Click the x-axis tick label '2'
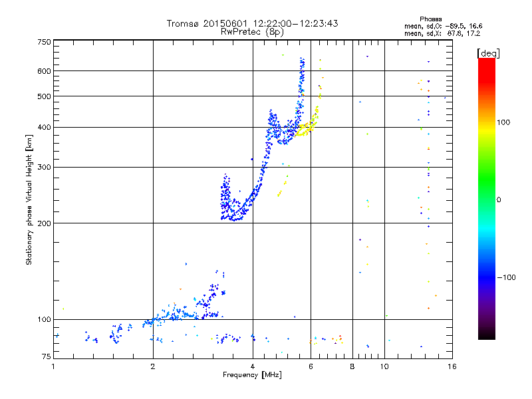 (x=153, y=366)
